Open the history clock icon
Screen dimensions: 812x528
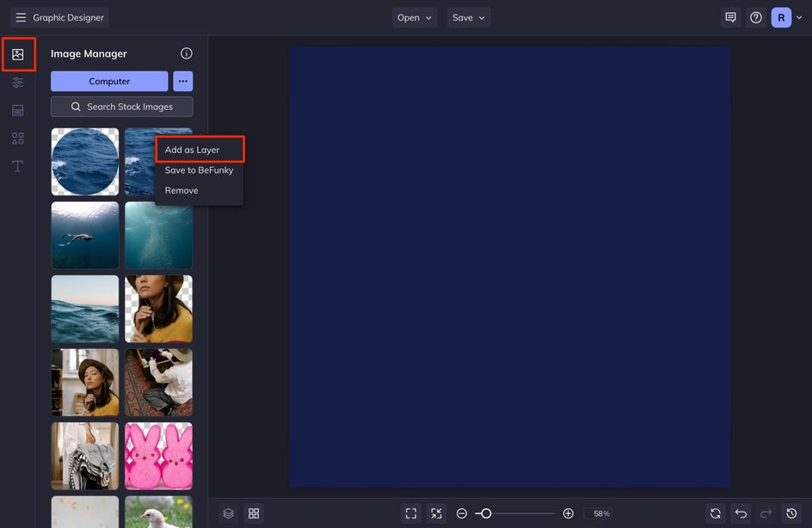click(x=792, y=513)
